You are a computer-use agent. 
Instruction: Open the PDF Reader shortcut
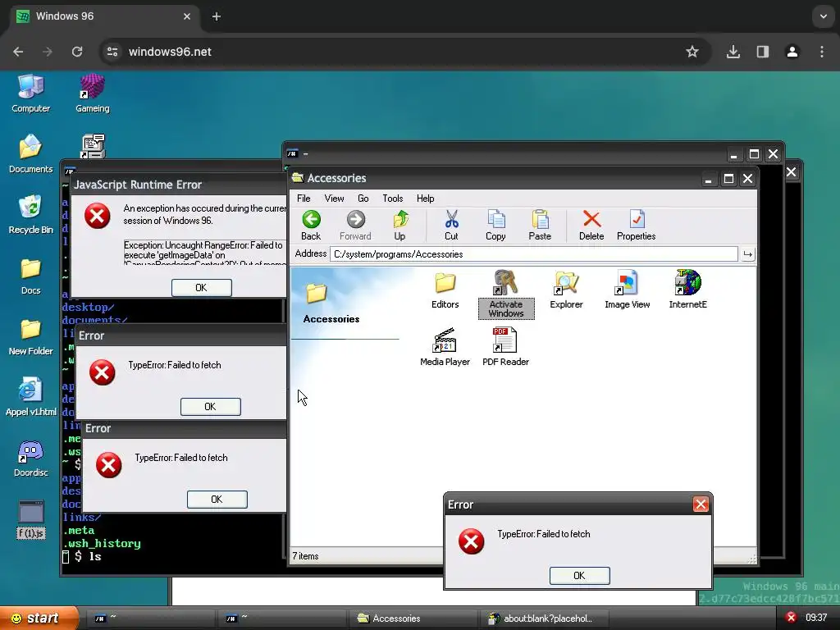click(505, 348)
